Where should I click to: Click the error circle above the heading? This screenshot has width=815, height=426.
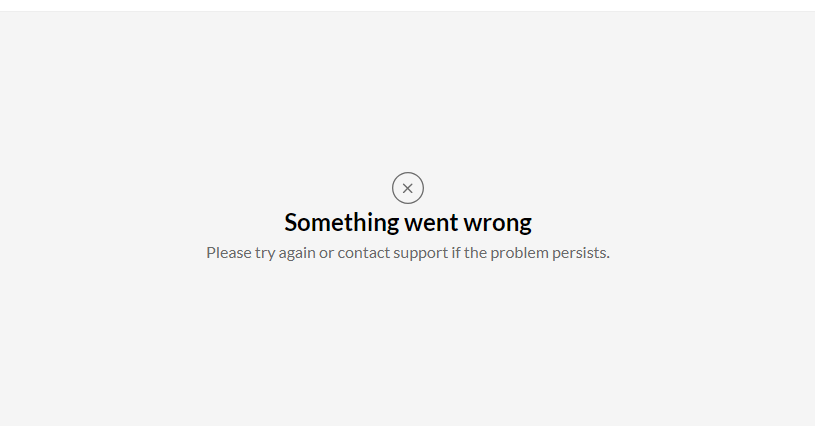[x=408, y=188]
